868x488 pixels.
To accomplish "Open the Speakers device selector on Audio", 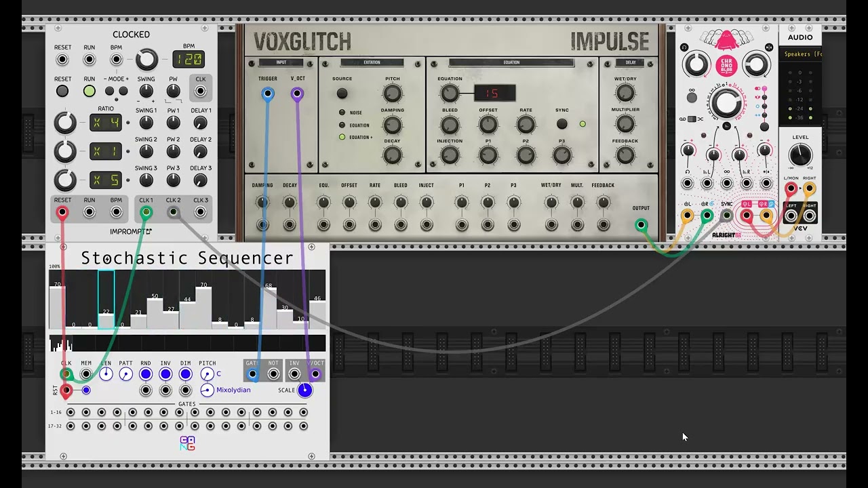I will [801, 54].
